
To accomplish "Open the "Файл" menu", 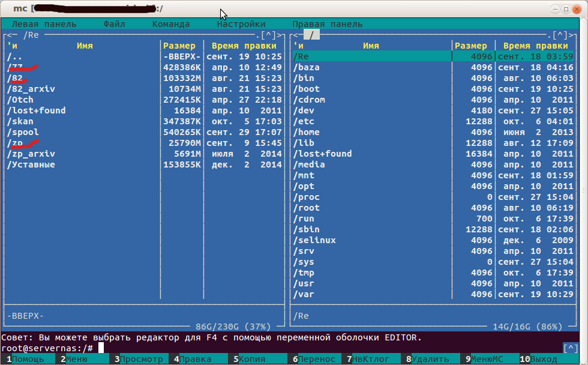I will point(114,24).
